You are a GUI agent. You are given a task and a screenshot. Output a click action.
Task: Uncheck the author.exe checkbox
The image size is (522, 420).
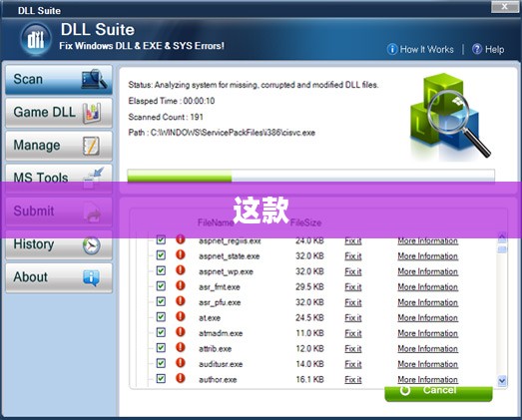161,378
